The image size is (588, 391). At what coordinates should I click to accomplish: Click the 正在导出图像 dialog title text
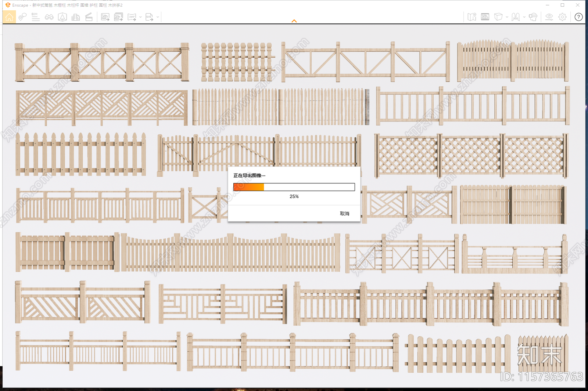point(249,175)
